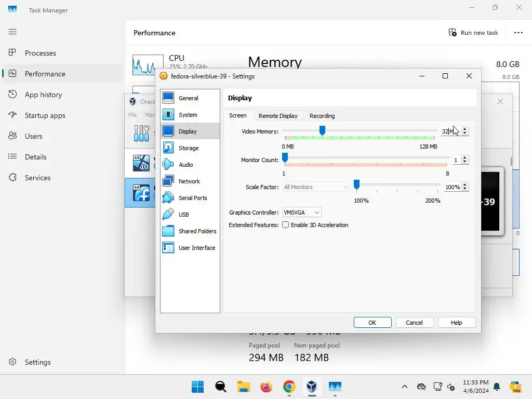532x399 pixels.
Task: Switch to VirtualBox taskbar icon
Action: tap(312, 387)
